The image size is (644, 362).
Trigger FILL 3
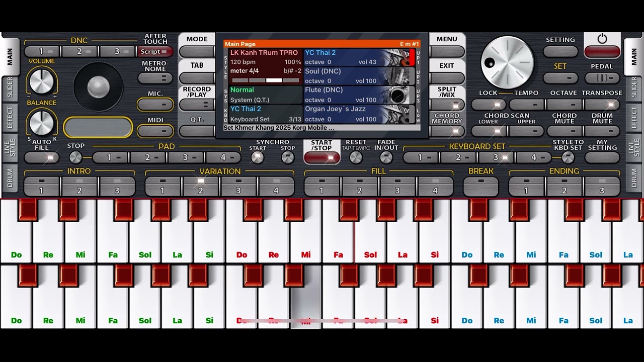[397, 186]
